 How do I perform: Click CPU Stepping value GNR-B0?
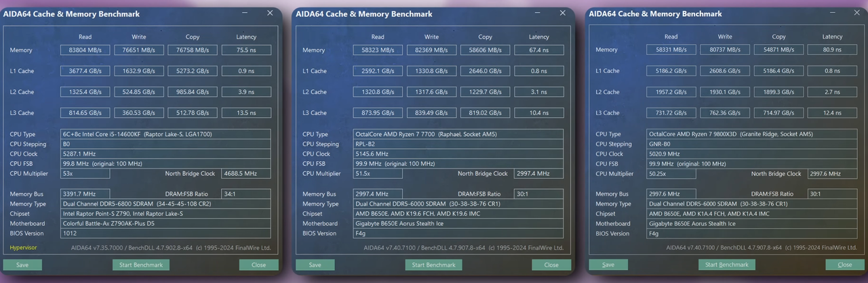pos(751,144)
